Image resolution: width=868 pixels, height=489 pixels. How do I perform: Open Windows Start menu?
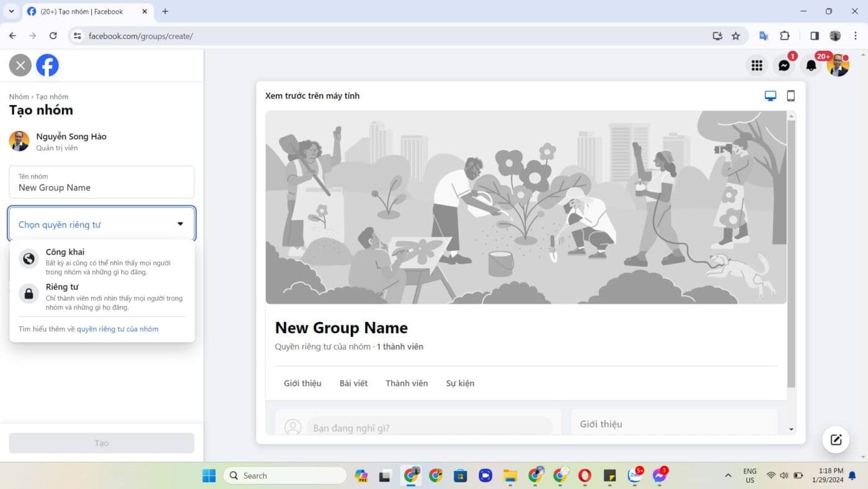pos(209,475)
